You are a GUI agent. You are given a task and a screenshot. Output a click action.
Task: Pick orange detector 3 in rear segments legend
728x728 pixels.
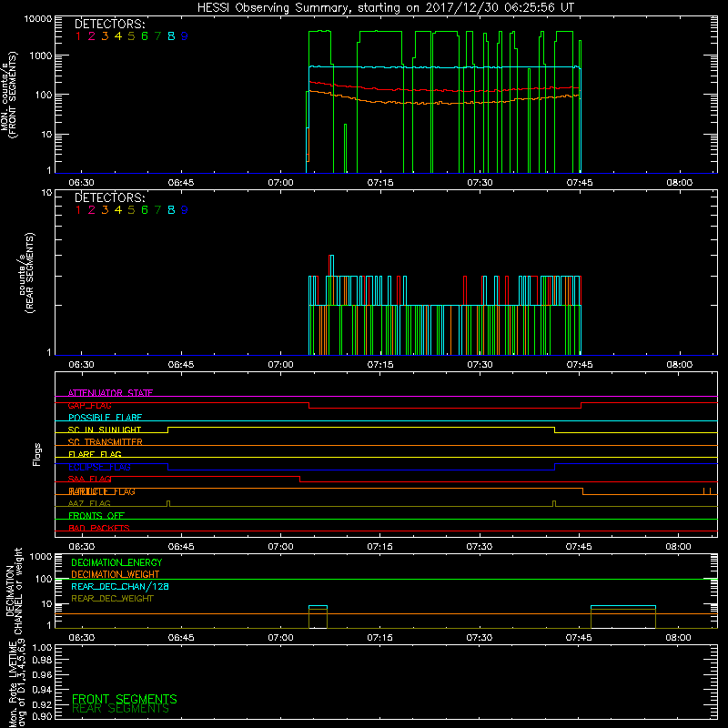105,210
